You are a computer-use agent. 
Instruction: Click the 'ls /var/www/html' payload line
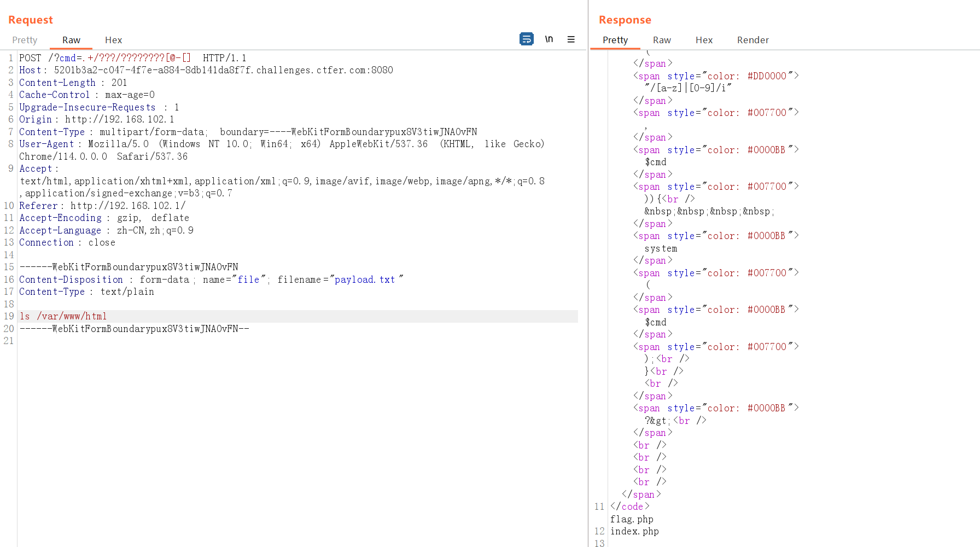pos(63,316)
